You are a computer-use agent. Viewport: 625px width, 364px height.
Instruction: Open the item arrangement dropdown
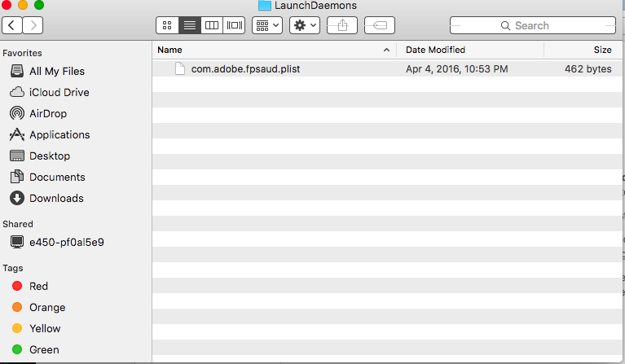[x=267, y=25]
